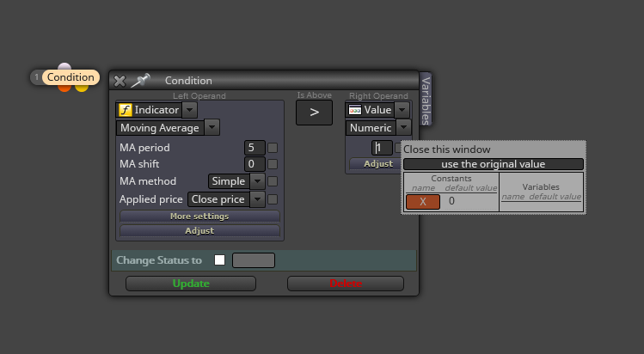Click the constant default value 0

pyautogui.click(x=451, y=201)
